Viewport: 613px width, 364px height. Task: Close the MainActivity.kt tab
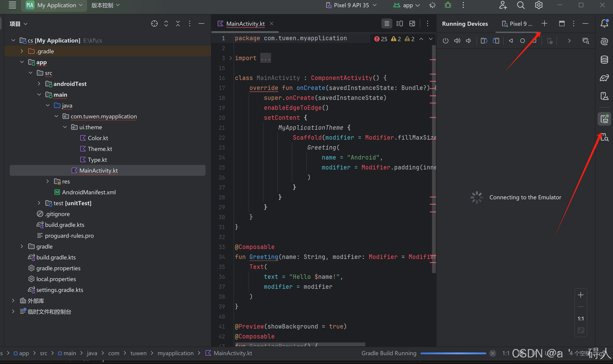pyautogui.click(x=271, y=23)
